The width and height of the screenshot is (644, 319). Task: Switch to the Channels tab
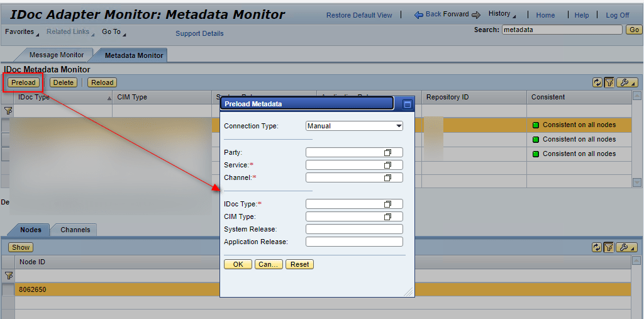click(75, 230)
